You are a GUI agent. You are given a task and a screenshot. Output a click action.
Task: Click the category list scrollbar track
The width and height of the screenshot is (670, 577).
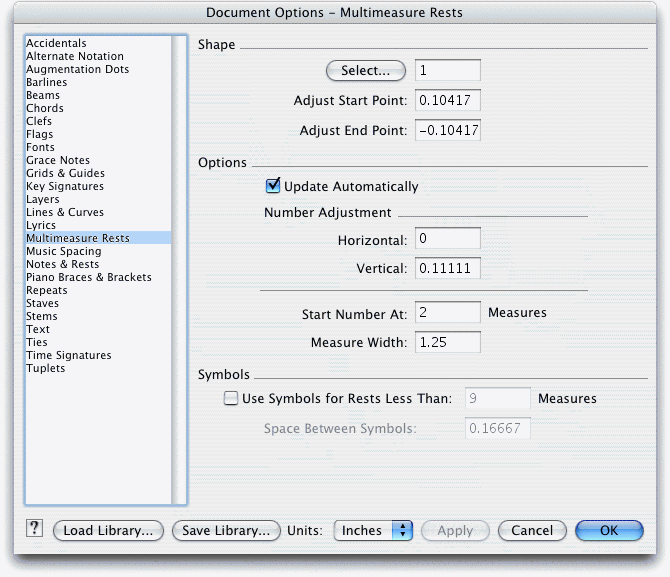pos(179,270)
